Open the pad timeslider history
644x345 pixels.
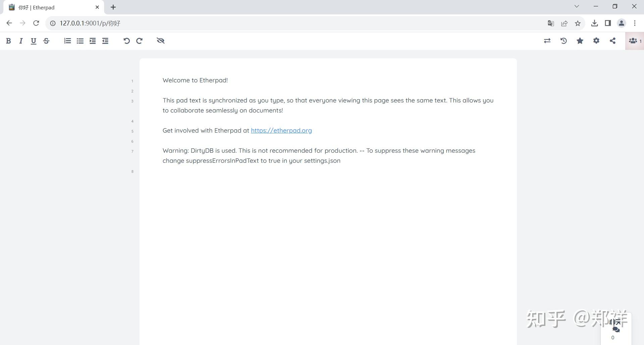(x=563, y=41)
